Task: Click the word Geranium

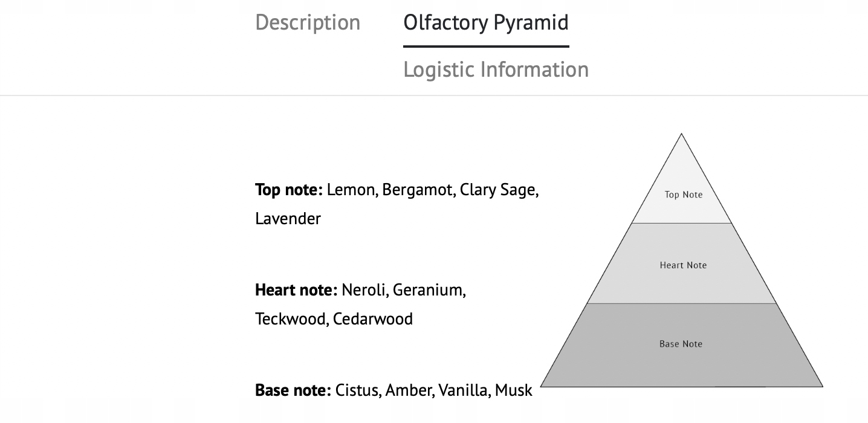Action: (429, 290)
